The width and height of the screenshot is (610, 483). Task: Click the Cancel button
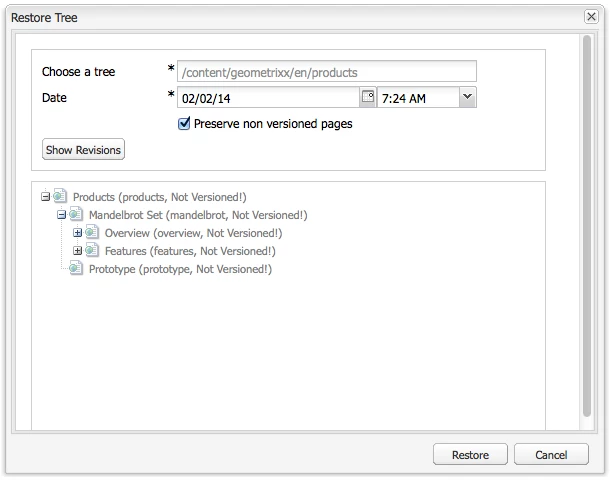(551, 454)
